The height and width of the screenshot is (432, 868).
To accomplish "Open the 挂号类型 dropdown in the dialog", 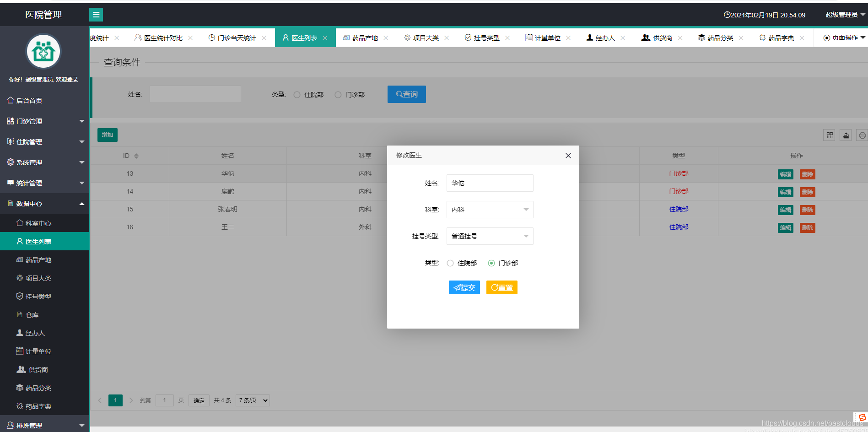I will (x=490, y=236).
